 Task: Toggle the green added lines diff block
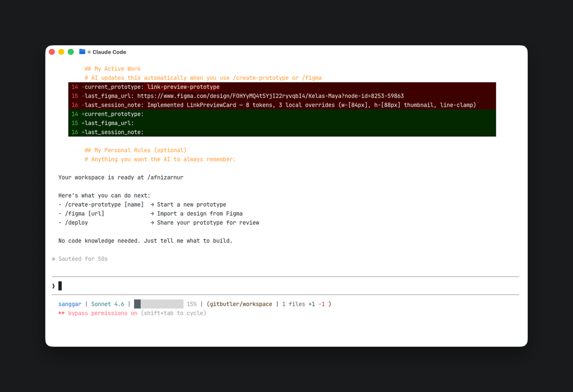pos(281,123)
